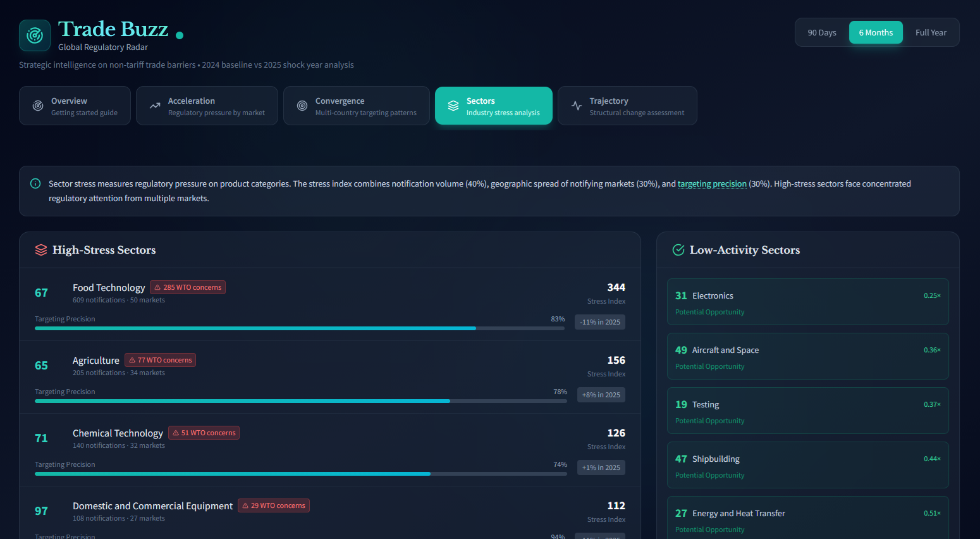980x539 pixels.
Task: Enable the Full Year view
Action: tap(930, 32)
